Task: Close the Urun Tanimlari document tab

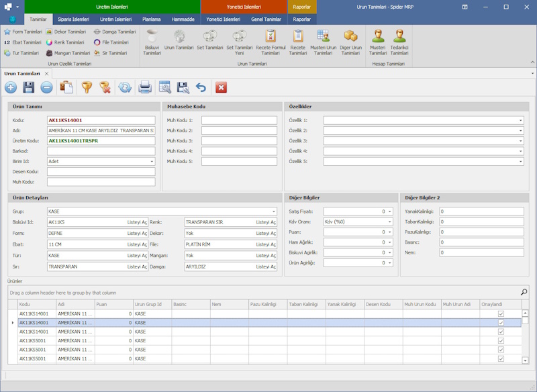Action: pos(46,74)
